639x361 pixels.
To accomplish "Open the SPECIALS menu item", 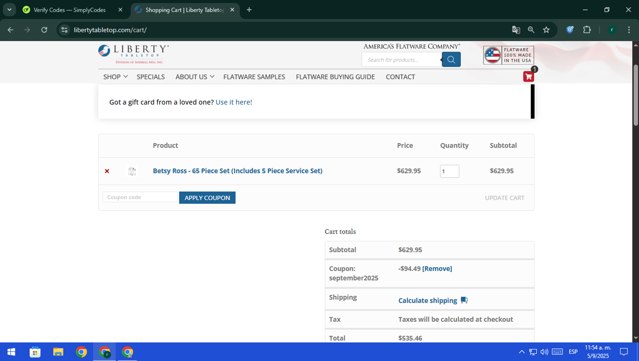I will tap(151, 77).
